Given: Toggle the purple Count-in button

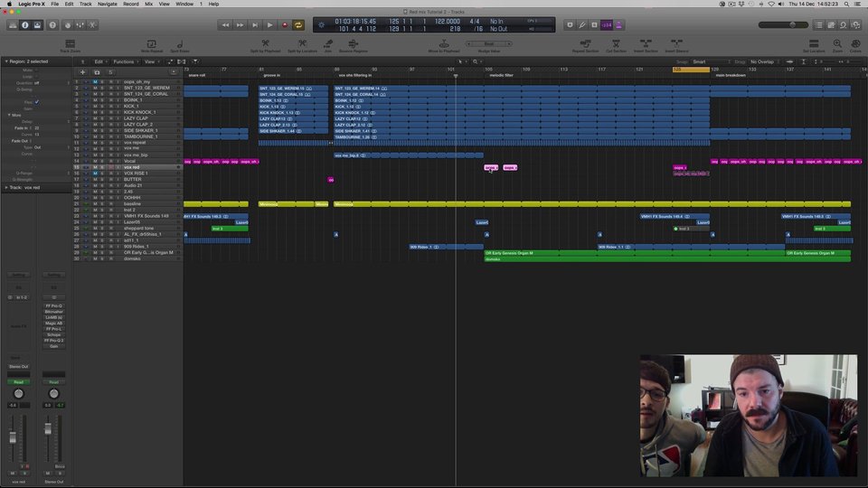Looking at the screenshot, I should click(x=607, y=25).
